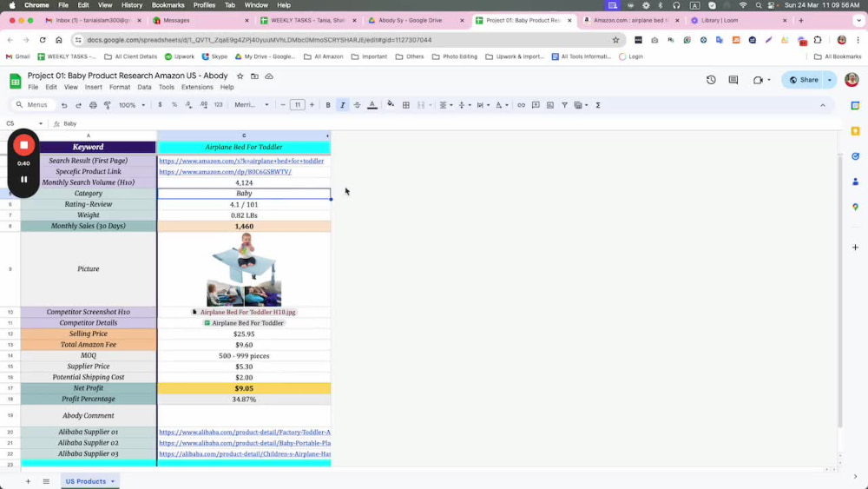The height and width of the screenshot is (489, 868).
Task: Open Alibaba Supplier 03 link
Action: point(245,453)
